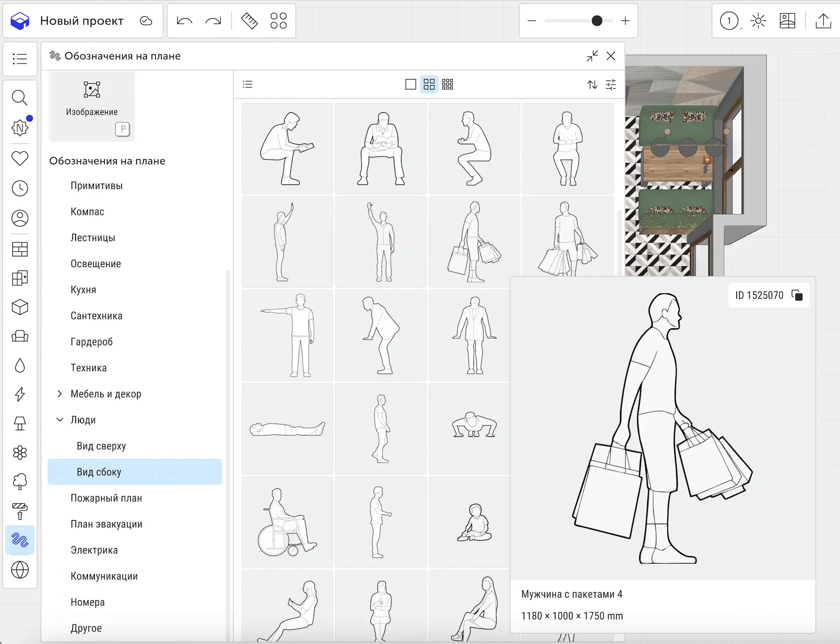Open the plants tree category
The width and height of the screenshot is (840, 644).
(20, 482)
